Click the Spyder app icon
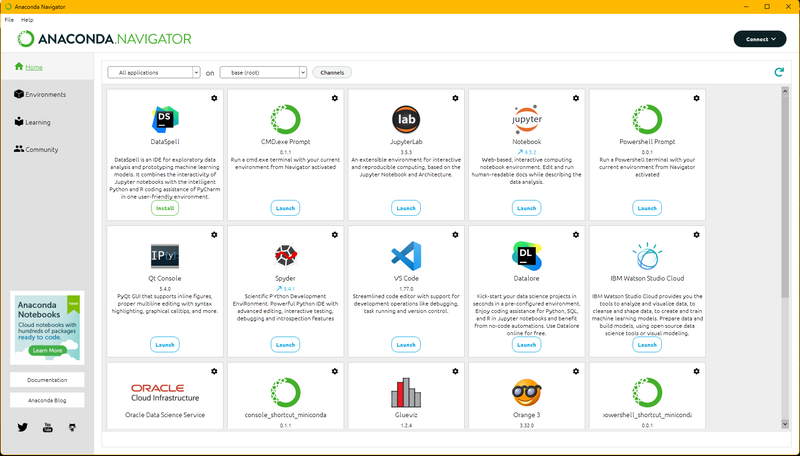 pos(285,256)
